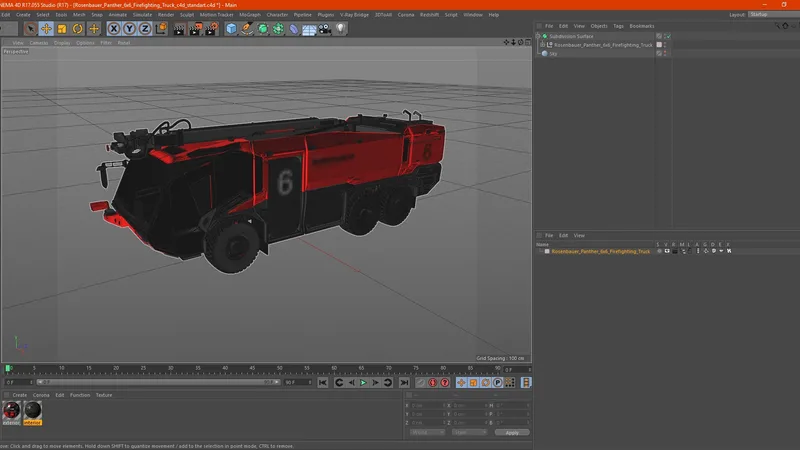Click the last used tool plus icon
The image size is (800, 450).
pos(94,29)
